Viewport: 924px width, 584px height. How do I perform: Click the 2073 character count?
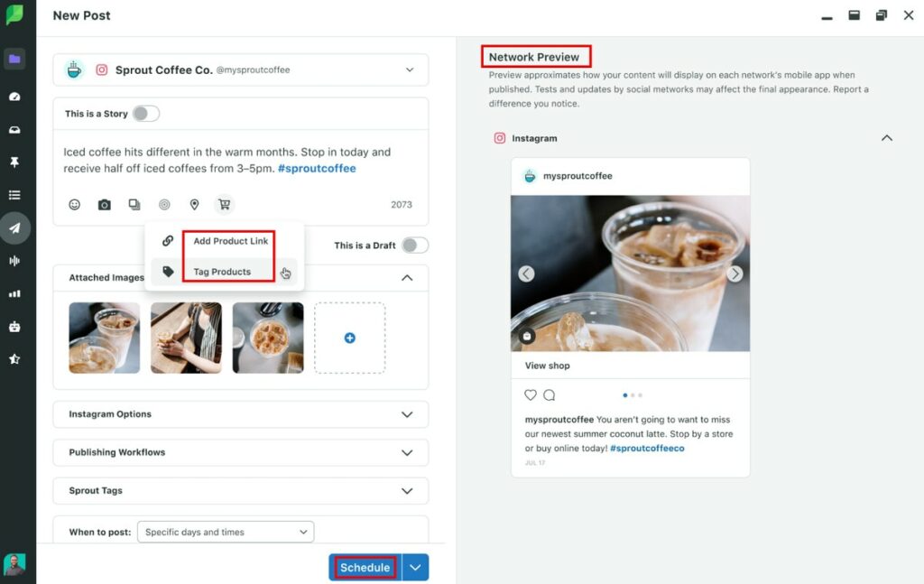pos(402,205)
